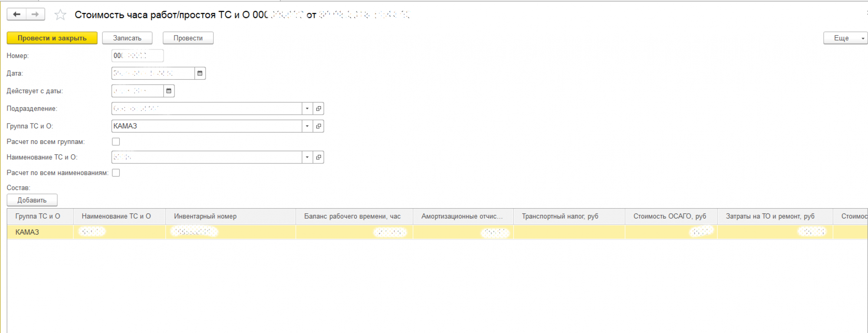This screenshot has height=333, width=868.
Task: Open the Подразделение item form icon
Action: [x=319, y=109]
